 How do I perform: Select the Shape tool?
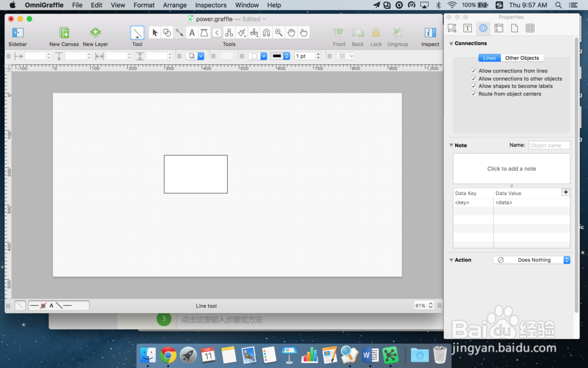[167, 33]
